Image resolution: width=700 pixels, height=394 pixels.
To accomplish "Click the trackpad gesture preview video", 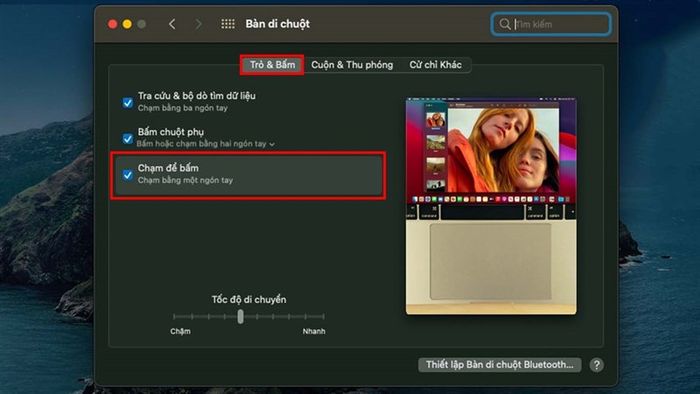I will [491, 206].
